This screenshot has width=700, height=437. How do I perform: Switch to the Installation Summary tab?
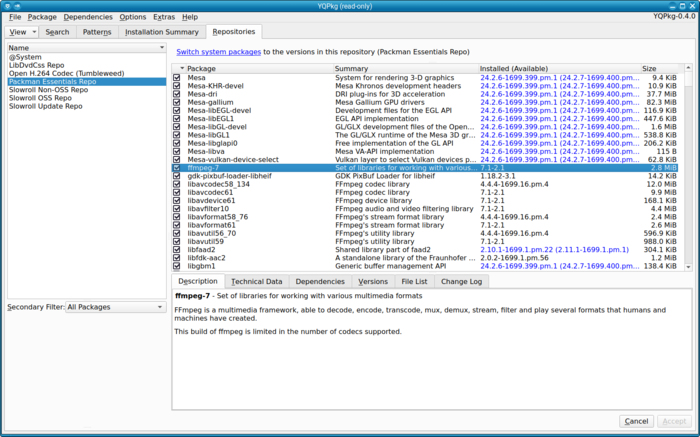point(161,32)
